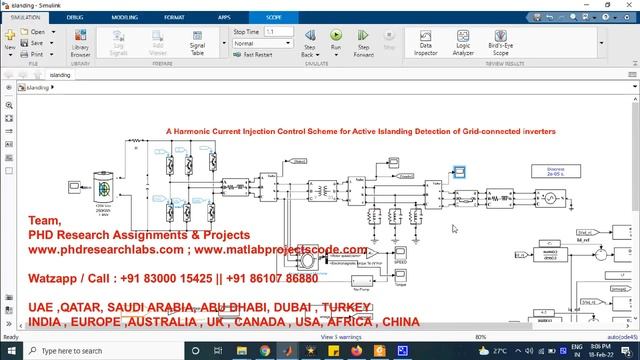The image size is (640, 360).
Task: Select the three-phase source block
Action: tap(550, 198)
